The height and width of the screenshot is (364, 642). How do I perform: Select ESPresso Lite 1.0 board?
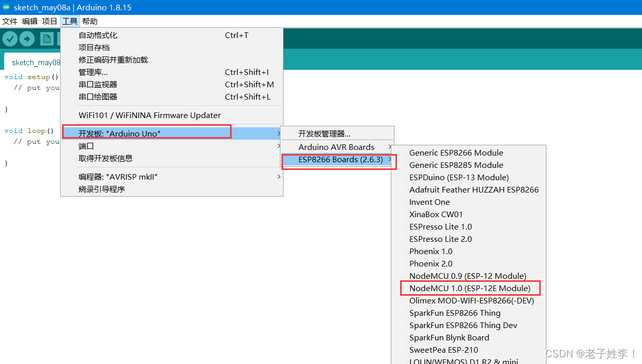[468, 226]
